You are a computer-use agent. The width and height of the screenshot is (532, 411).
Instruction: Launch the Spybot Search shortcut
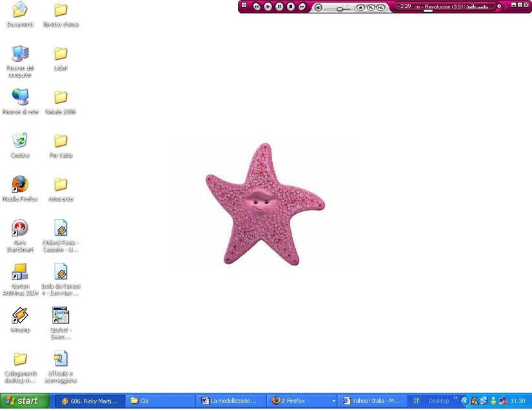[x=61, y=323]
